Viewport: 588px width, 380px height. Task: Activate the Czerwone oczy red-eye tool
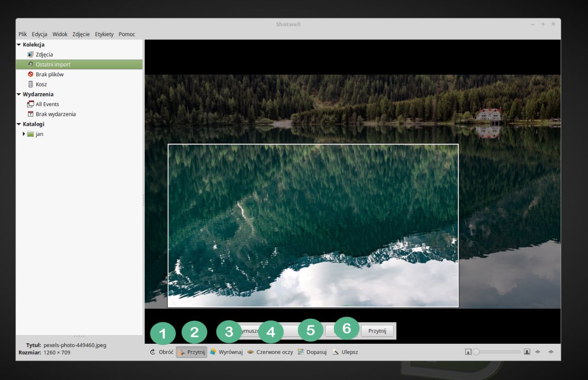click(270, 352)
